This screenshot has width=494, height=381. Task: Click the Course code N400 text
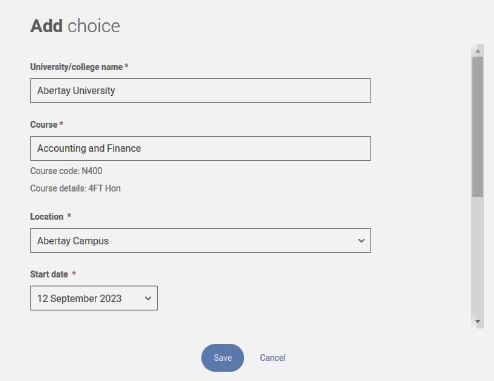pos(66,171)
